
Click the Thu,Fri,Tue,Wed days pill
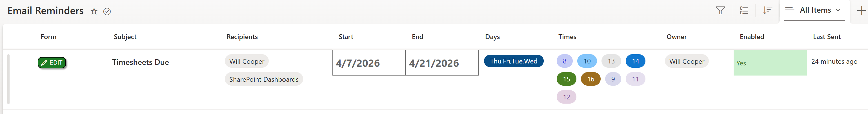click(513, 61)
